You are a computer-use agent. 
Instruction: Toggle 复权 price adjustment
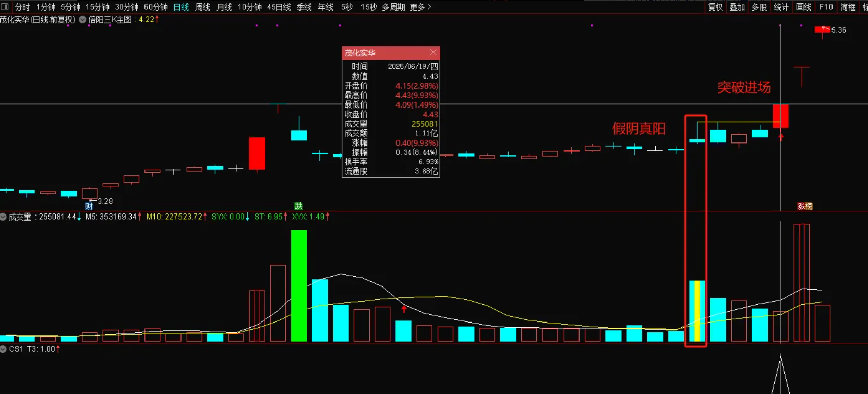click(715, 7)
